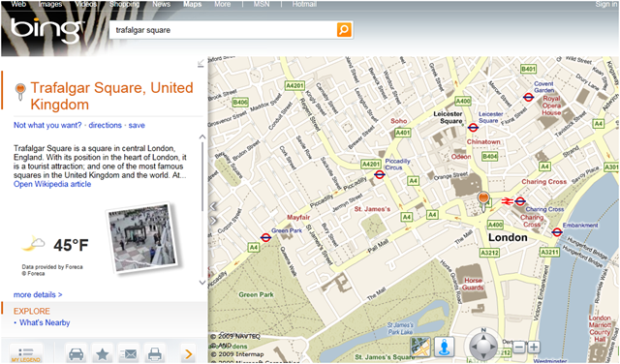Screen dimensions: 620x364
Task: Open the Wikipedia article link
Action: [x=52, y=184]
